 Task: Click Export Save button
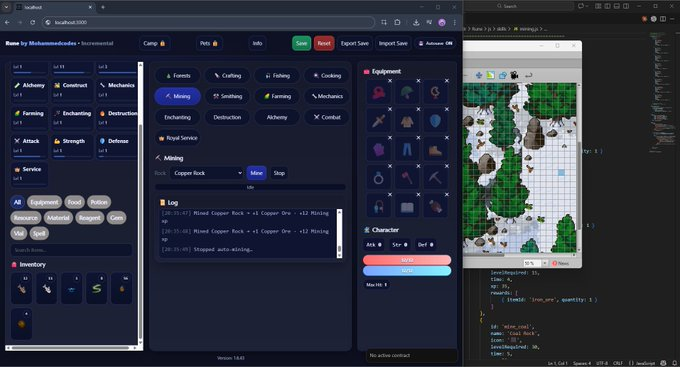click(355, 43)
